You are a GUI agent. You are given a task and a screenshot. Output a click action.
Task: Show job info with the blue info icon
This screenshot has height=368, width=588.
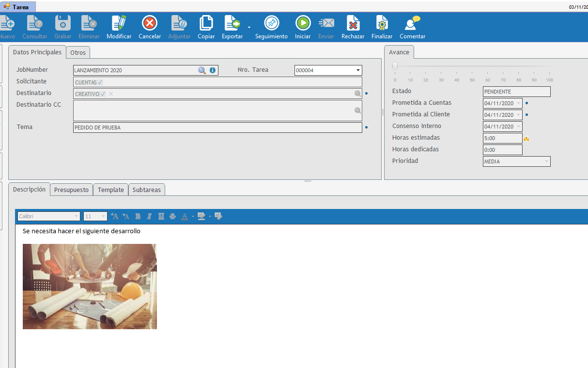click(213, 70)
